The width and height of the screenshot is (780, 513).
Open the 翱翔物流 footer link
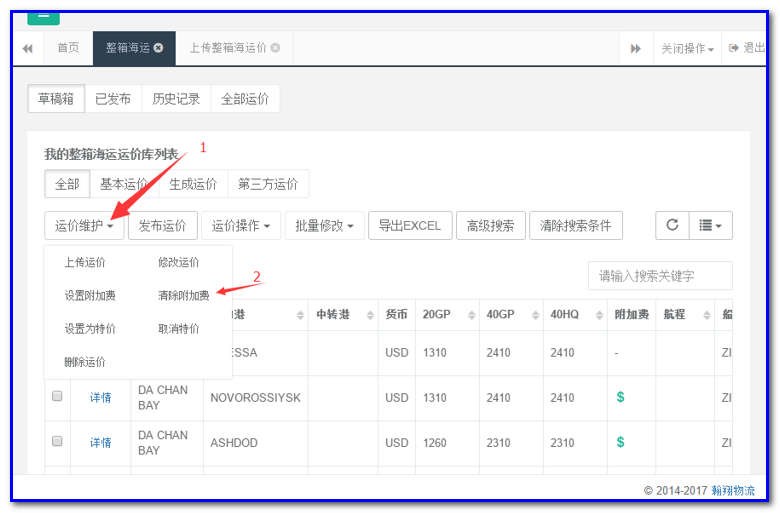[733, 490]
